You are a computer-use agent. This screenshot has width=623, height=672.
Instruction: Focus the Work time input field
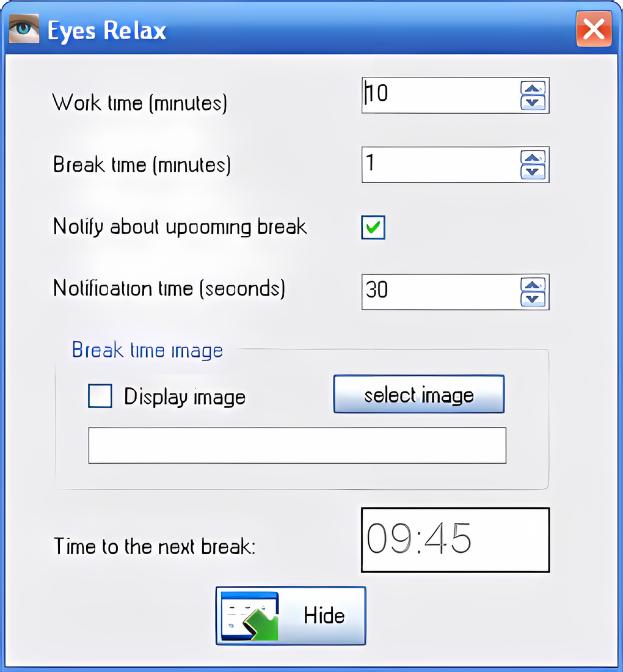coord(440,95)
